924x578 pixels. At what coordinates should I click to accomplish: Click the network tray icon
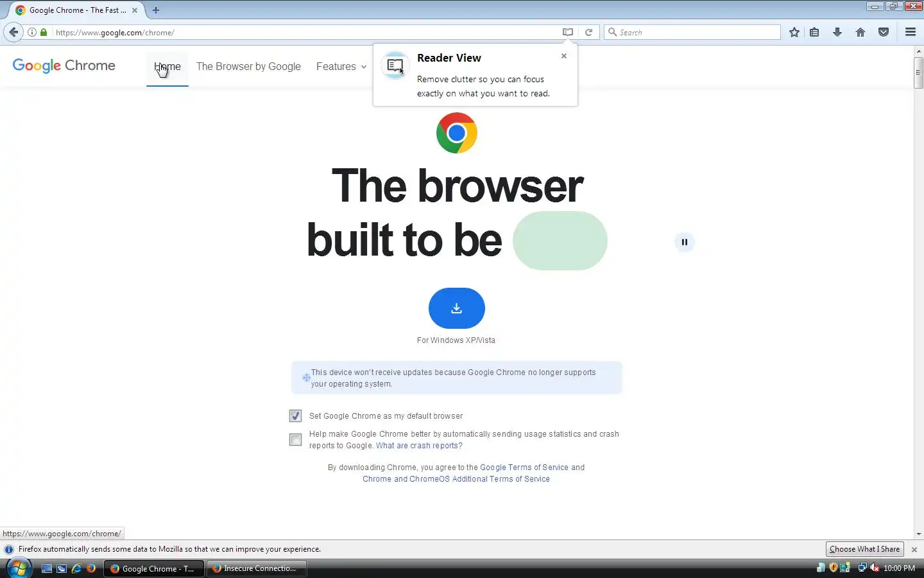862,568
